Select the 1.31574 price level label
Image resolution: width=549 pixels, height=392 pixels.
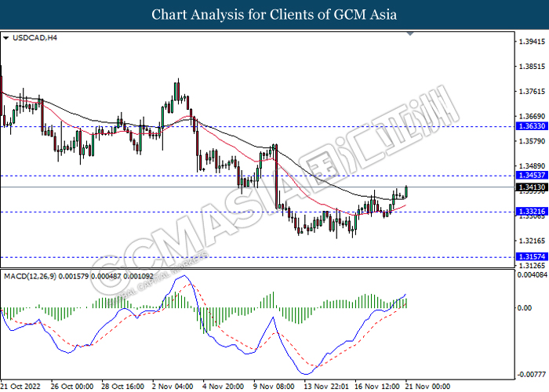[532, 256]
